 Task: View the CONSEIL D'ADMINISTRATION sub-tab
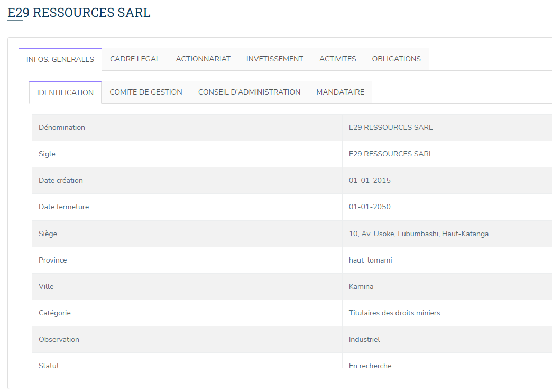(x=249, y=92)
